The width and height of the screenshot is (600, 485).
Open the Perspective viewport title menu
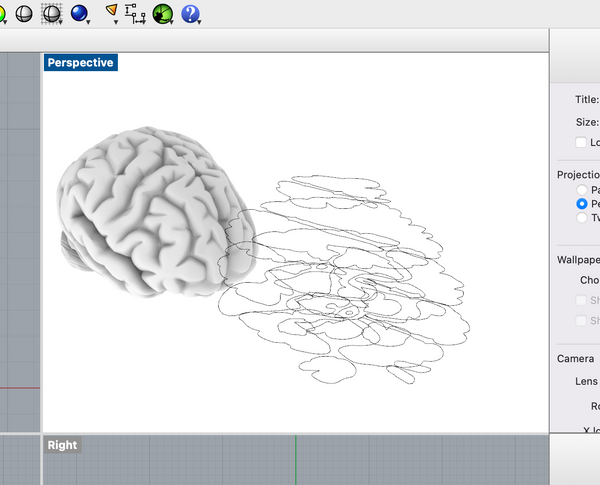click(x=80, y=62)
